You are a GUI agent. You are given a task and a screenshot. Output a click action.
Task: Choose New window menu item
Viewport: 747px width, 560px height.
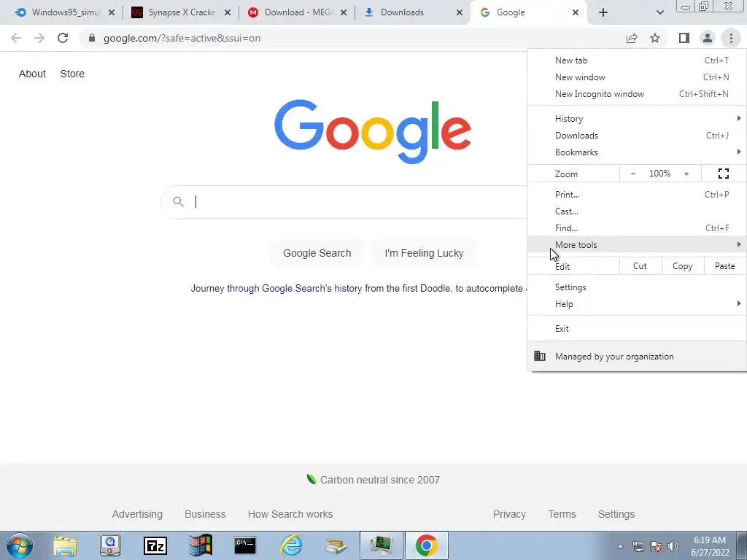pos(637,77)
